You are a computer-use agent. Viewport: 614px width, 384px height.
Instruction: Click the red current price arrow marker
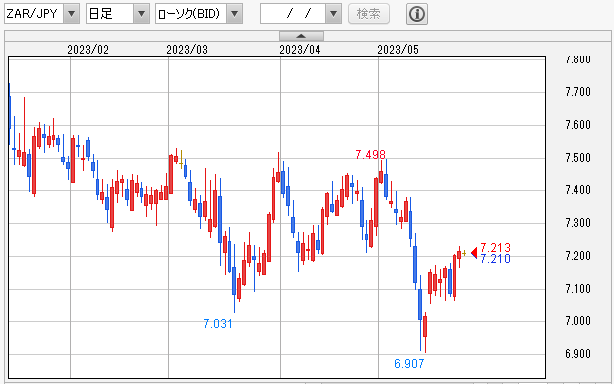(x=474, y=253)
